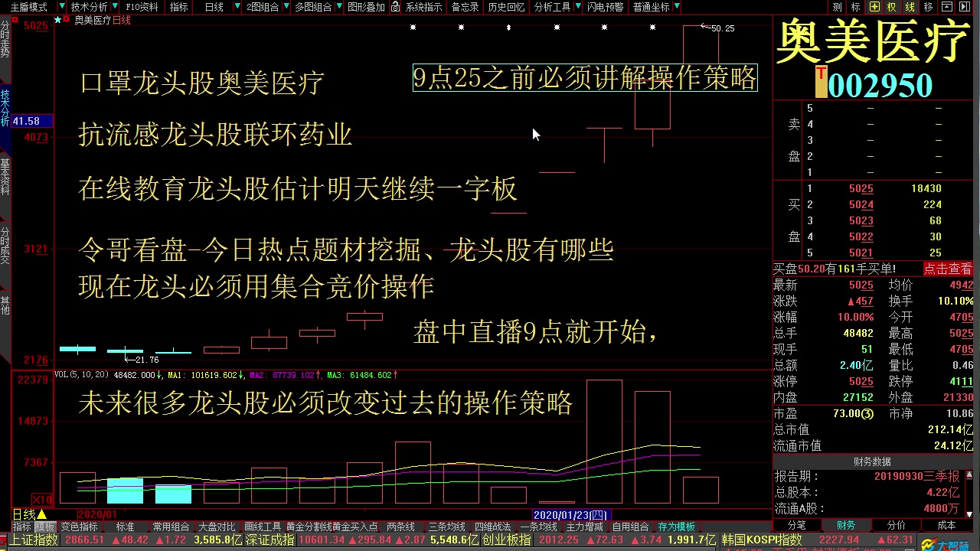The image size is (980, 551).
Task: Toggle the crosshair cursor icon
Action: coord(874,7)
